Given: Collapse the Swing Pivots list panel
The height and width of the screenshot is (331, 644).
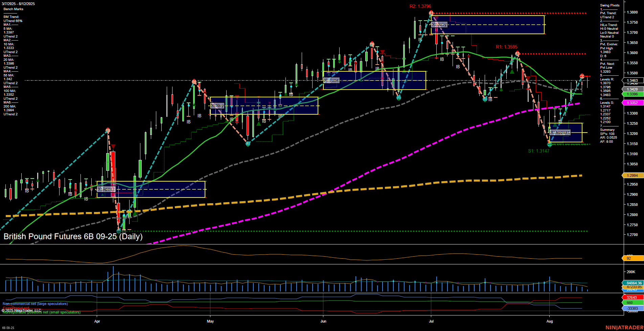Looking at the screenshot, I should point(611,5).
